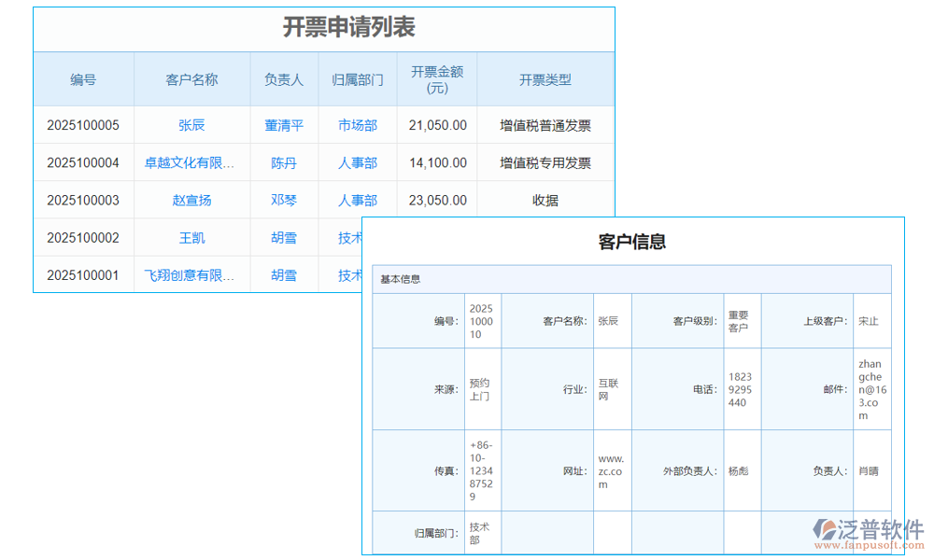
Task: Click the 开票类型 column header
Action: [545, 79]
